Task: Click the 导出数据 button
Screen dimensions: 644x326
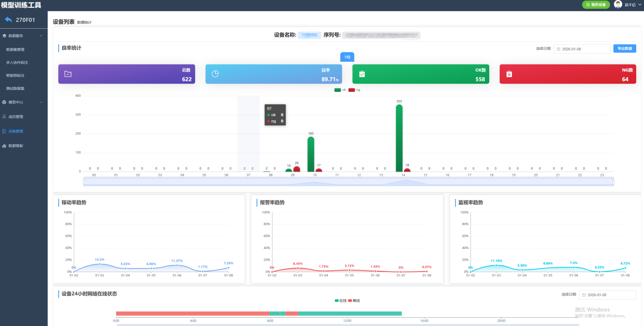Action: 624,49
